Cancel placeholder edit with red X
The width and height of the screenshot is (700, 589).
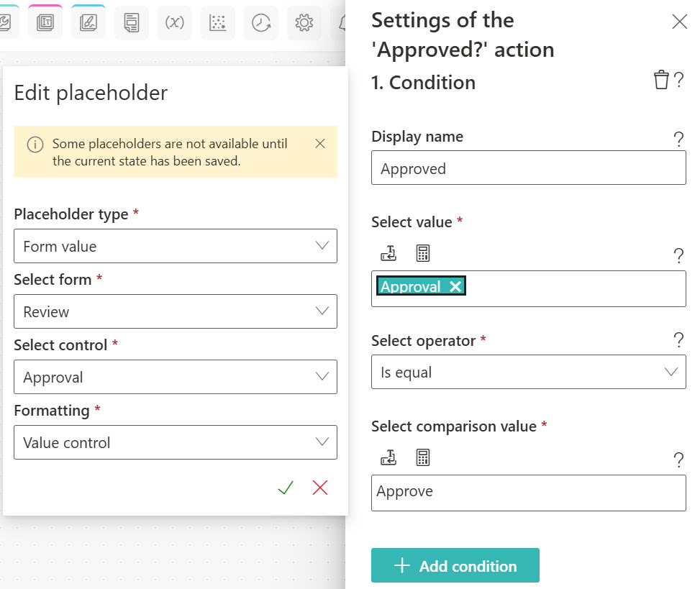320,488
